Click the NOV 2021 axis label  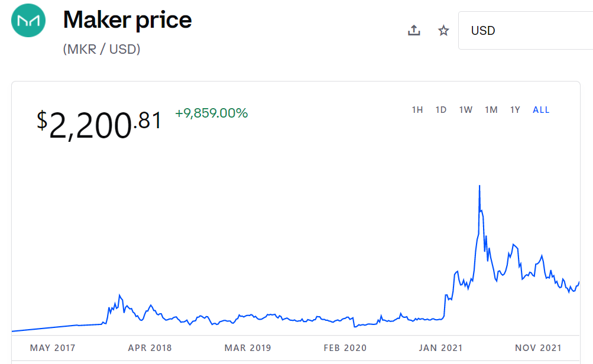(538, 348)
